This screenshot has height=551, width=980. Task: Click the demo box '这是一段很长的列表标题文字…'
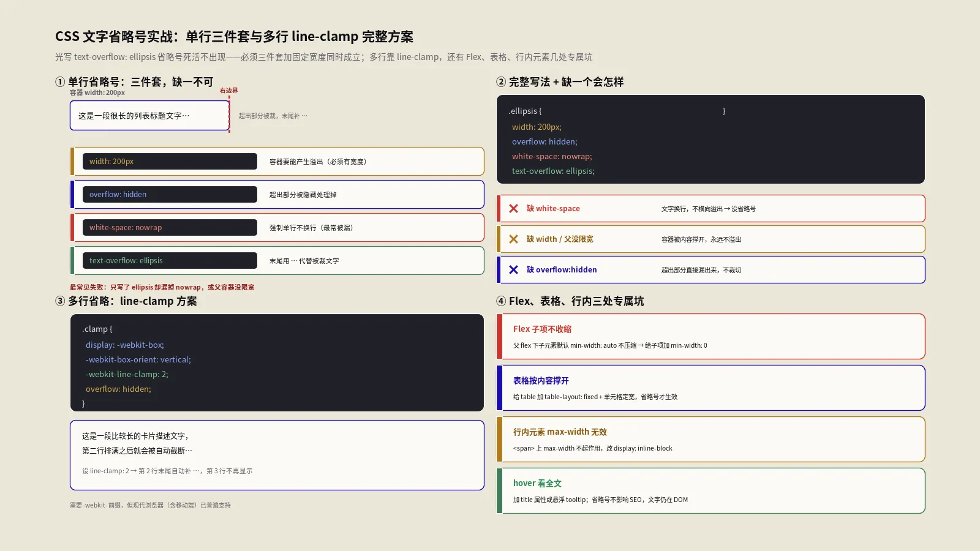click(149, 116)
